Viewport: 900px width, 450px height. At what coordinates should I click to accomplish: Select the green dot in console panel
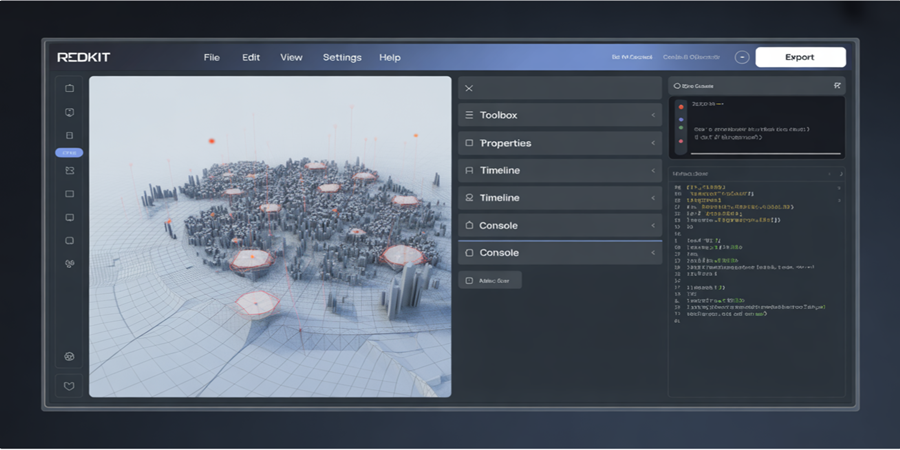(x=681, y=127)
